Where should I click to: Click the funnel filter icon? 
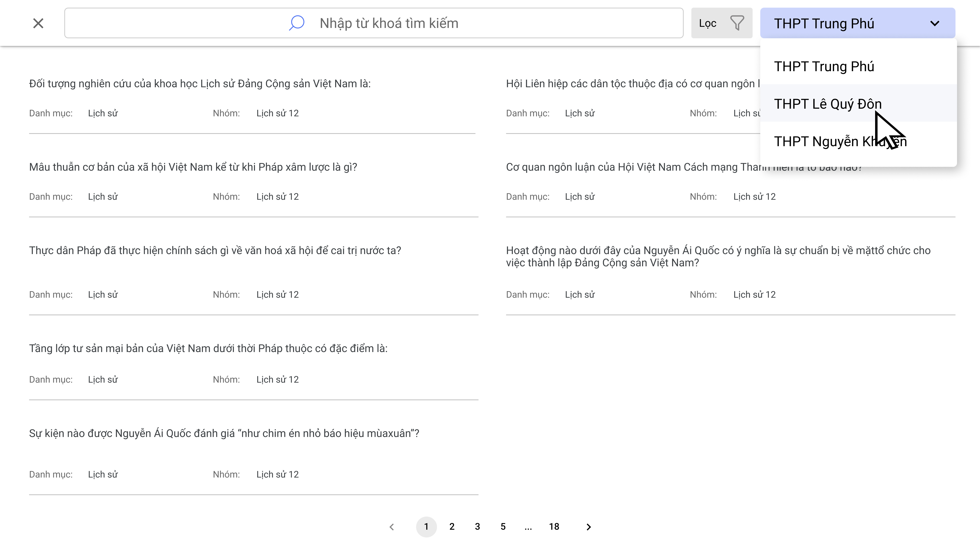(737, 23)
